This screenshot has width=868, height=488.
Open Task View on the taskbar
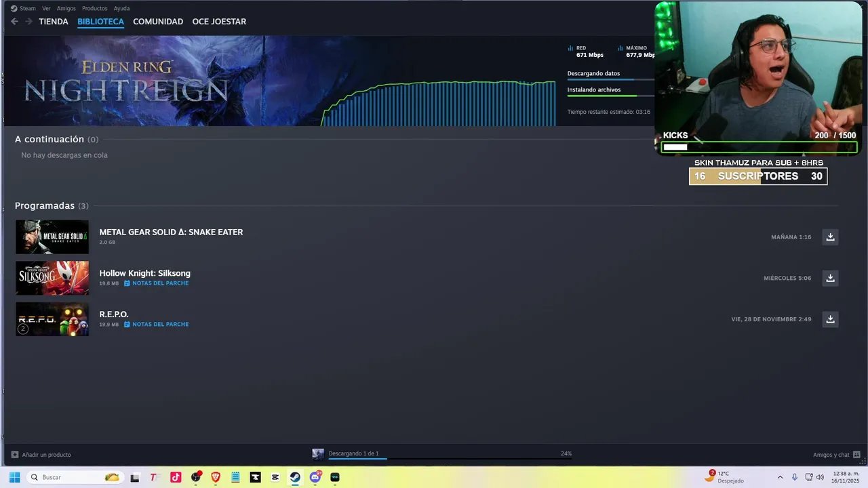coord(134,477)
